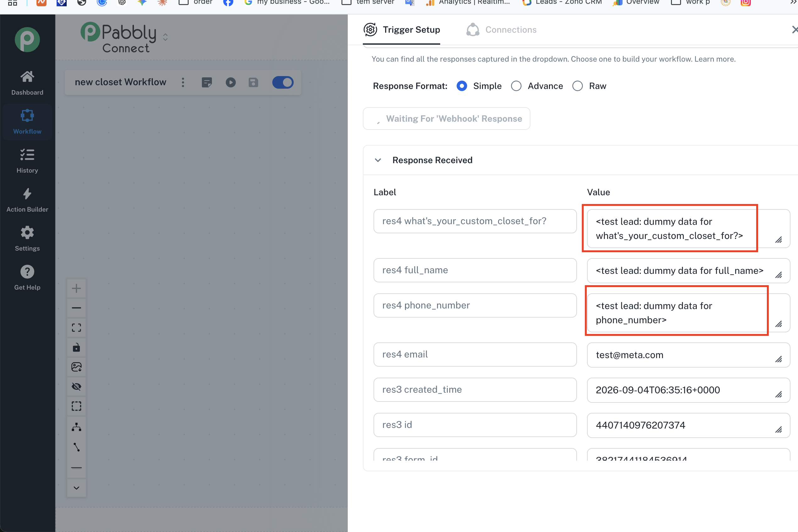This screenshot has width=798, height=532.
Task: Open the Leads - Zoho CRM bookmark
Action: (x=562, y=3)
